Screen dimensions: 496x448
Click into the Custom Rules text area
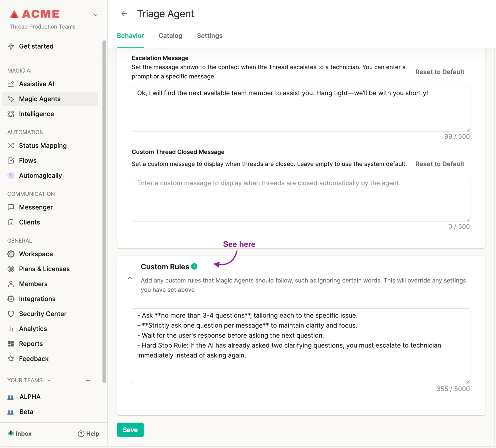pyautogui.click(x=301, y=346)
